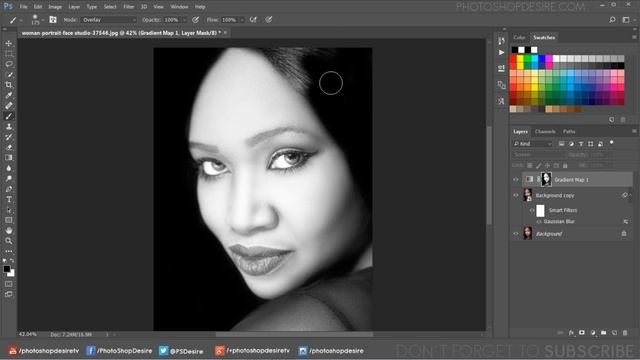Select the Hand tool
The height and width of the screenshot is (360, 640).
[x=9, y=231]
